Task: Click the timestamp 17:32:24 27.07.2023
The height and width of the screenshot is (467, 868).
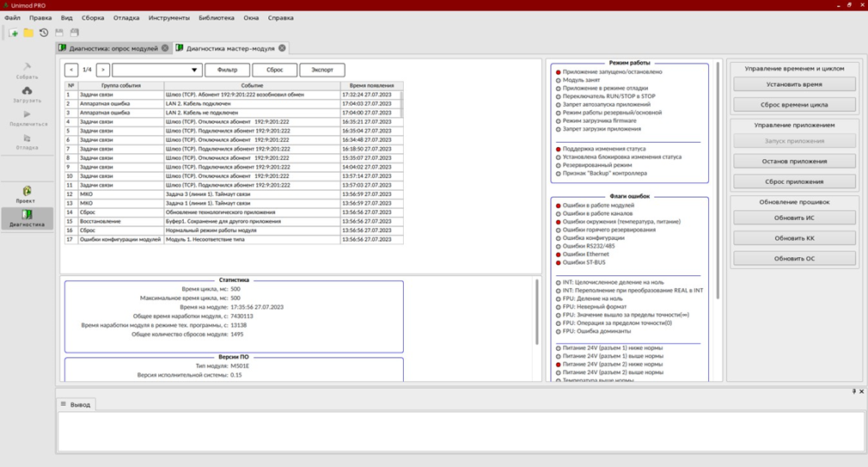Action: (x=366, y=95)
